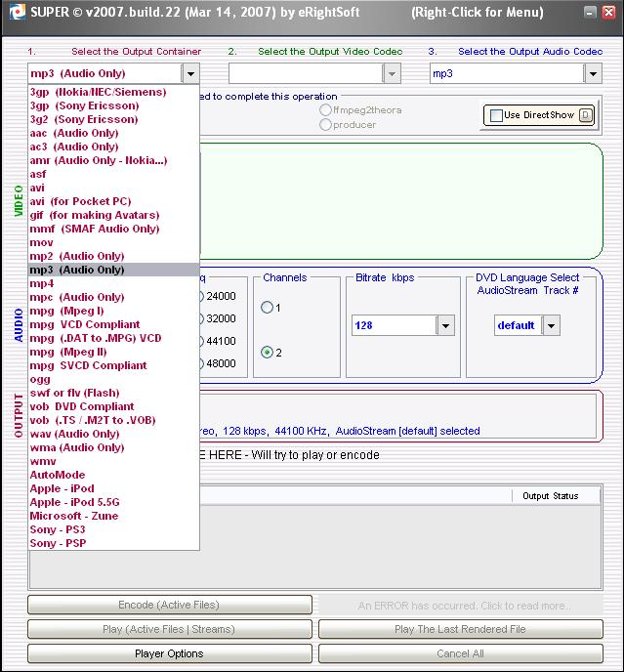Click Play The Last Rendered File
The image size is (624, 672).
461,629
